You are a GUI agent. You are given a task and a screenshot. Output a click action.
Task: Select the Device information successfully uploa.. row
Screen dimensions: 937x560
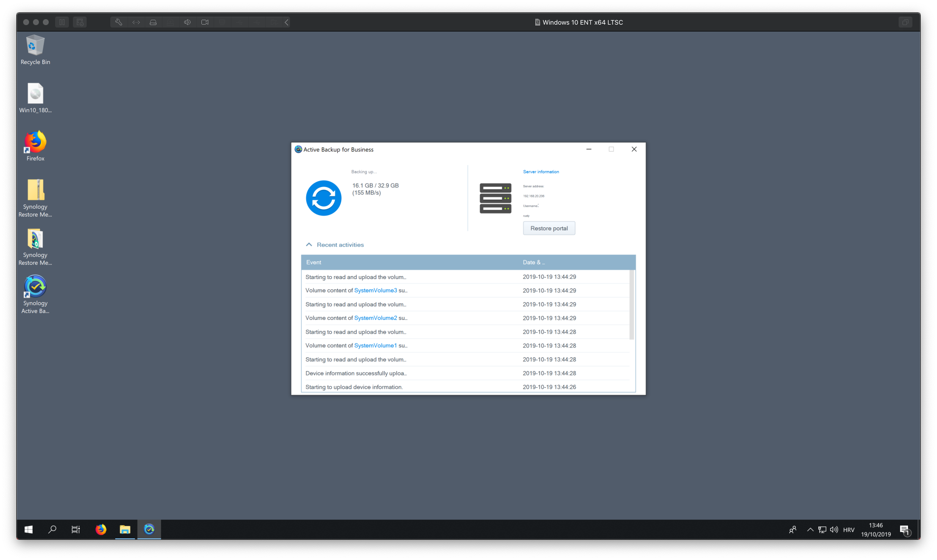465,373
